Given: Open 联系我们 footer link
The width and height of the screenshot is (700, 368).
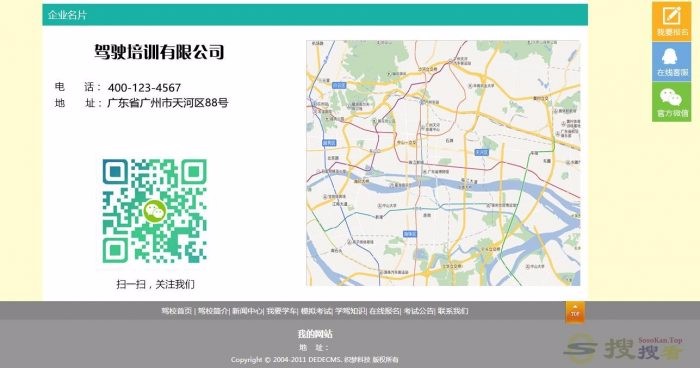Looking at the screenshot, I should click(453, 311).
